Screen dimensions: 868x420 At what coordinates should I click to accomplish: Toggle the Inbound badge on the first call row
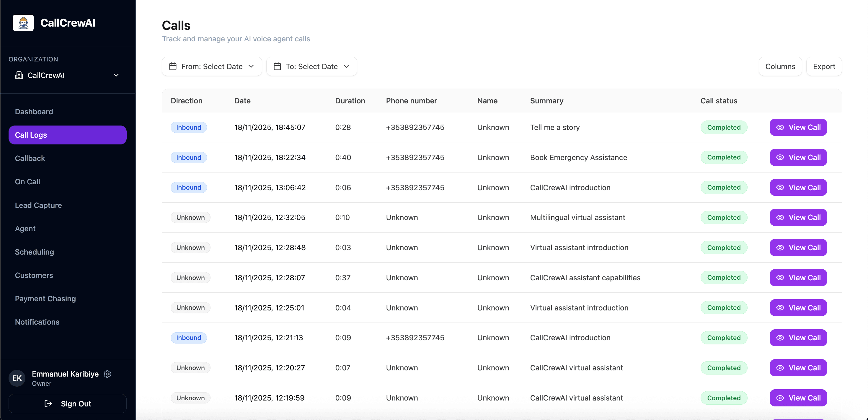tap(189, 127)
